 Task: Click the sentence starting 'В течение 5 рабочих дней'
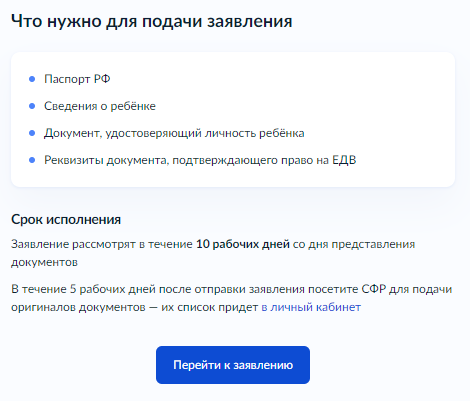pyautogui.click(x=232, y=298)
